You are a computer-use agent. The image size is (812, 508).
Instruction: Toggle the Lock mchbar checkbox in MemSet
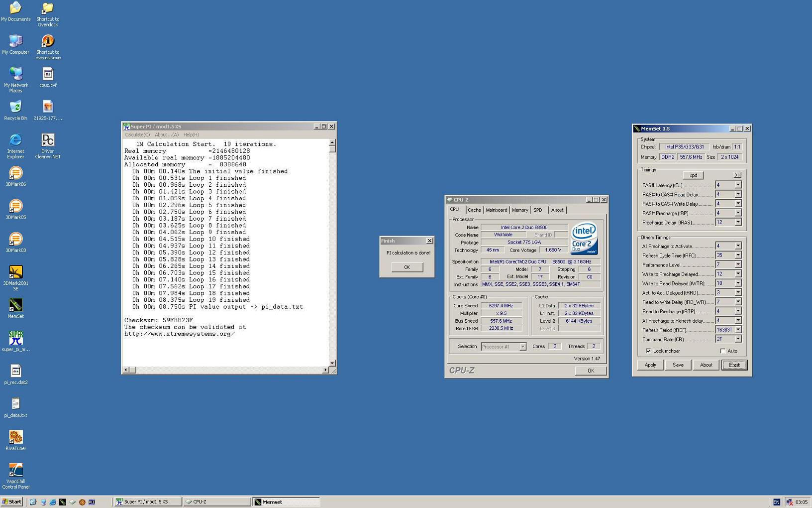[x=648, y=351]
